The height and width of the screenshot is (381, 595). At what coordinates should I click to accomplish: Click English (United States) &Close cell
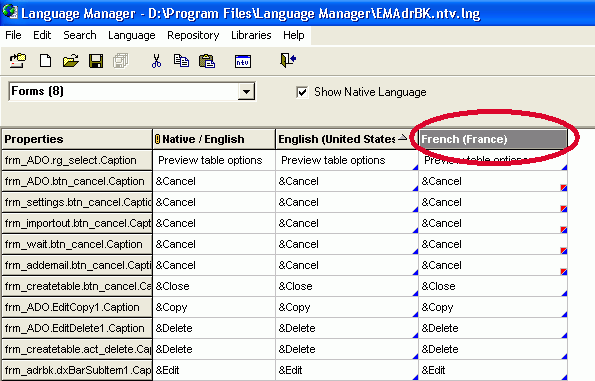(x=347, y=286)
